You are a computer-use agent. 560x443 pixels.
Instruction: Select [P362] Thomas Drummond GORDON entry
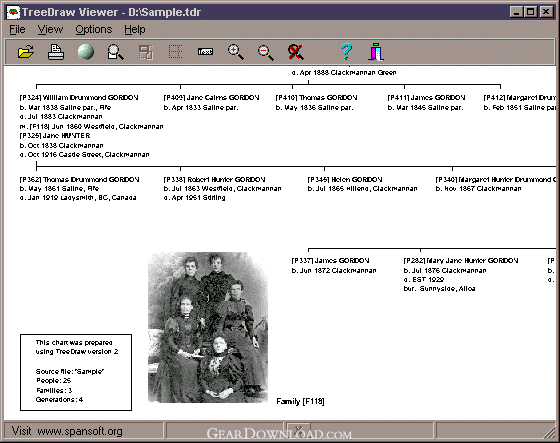[x=79, y=179]
